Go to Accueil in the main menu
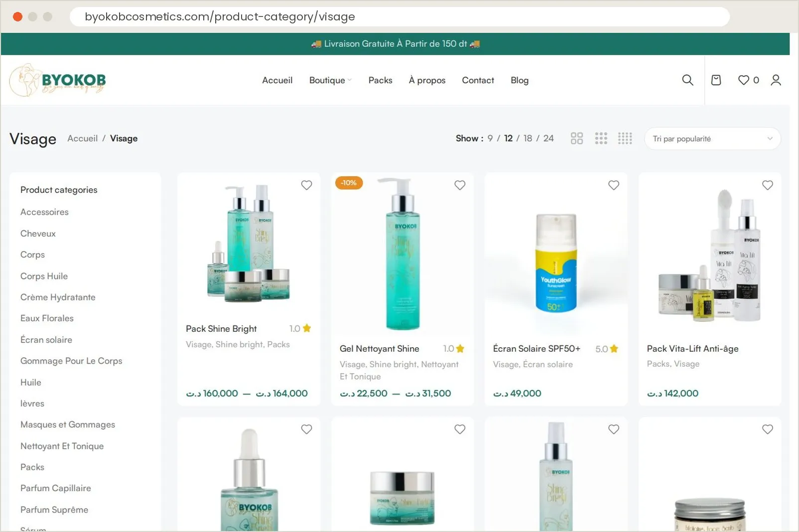The height and width of the screenshot is (532, 799). [277, 80]
